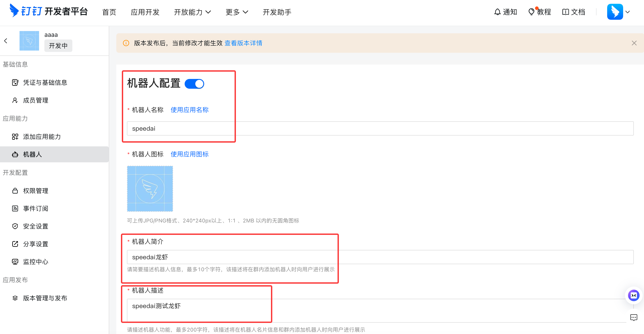Screen dimensions: 644x334
Task: Open 开发助手 in top navigation
Action: click(x=277, y=12)
